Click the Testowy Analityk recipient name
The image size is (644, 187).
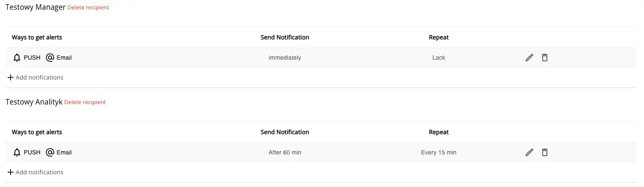(x=34, y=102)
